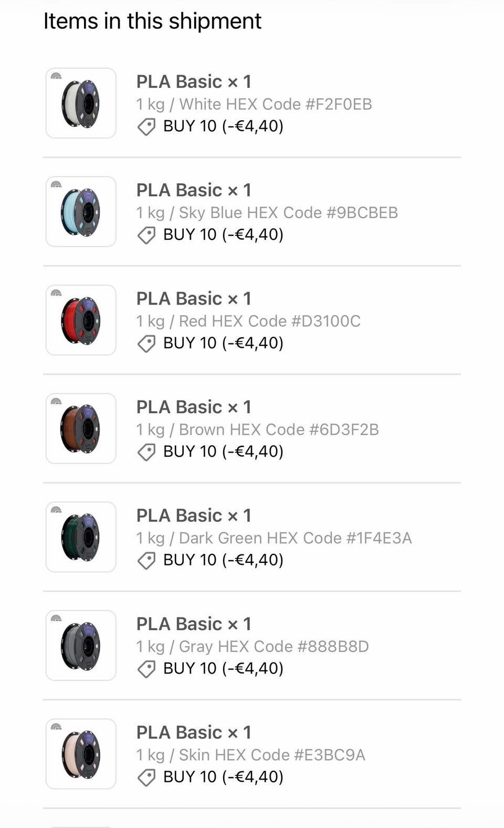Image resolution: width=504 pixels, height=828 pixels.
Task: Tap the Red filament spool image
Action: (x=81, y=320)
